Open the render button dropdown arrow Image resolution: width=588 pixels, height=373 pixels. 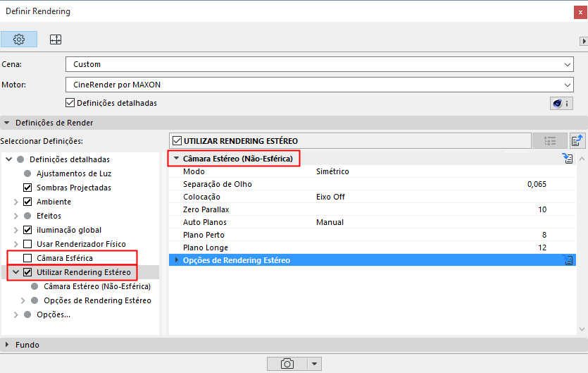314,364
